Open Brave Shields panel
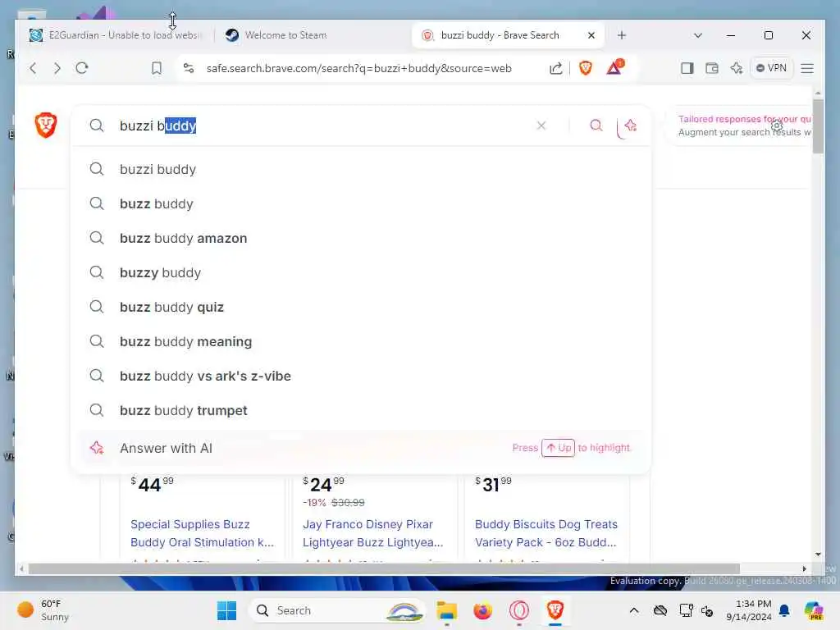The height and width of the screenshot is (630, 840). [586, 68]
